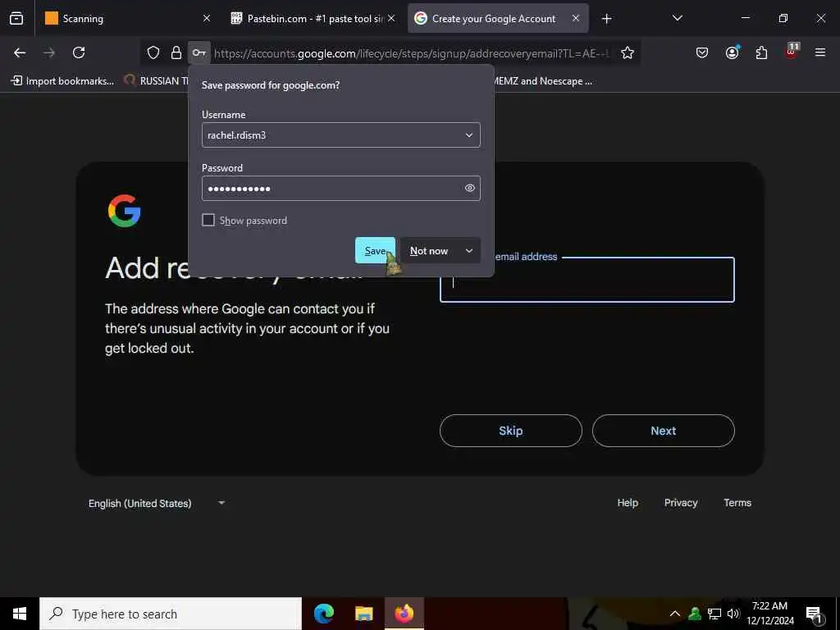Skip adding a recovery email

[510, 431]
